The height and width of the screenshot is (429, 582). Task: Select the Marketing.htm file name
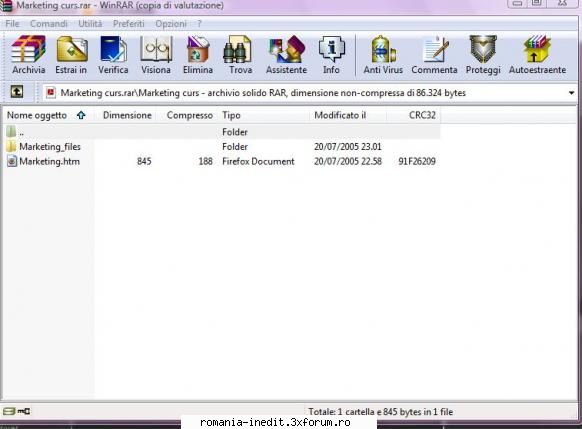49,161
